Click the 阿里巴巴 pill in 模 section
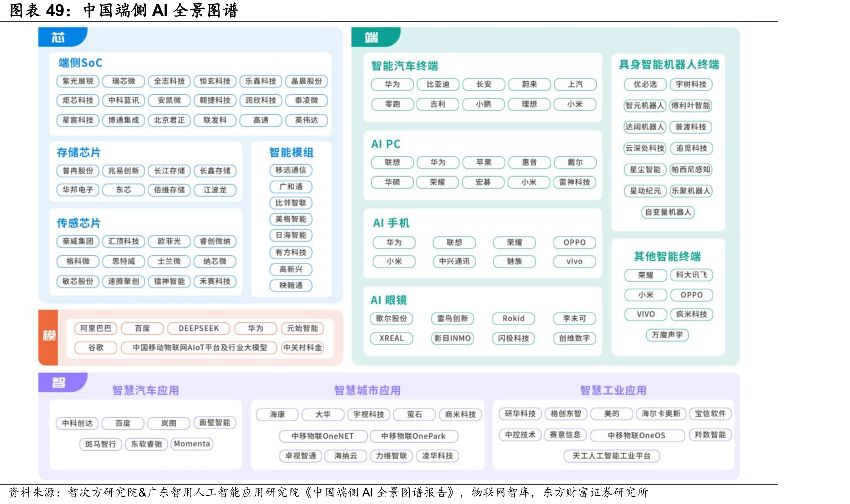The height and width of the screenshot is (504, 850). (96, 328)
